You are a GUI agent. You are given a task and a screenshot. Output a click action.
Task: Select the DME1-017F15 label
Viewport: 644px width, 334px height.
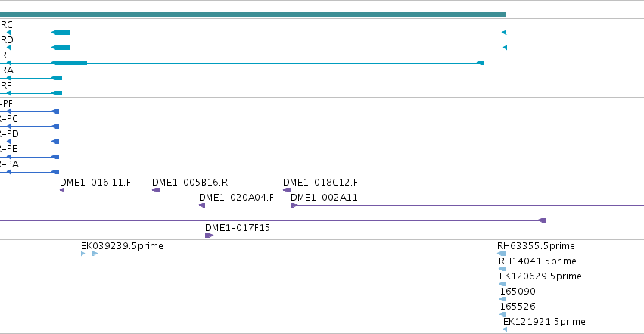coord(238,228)
